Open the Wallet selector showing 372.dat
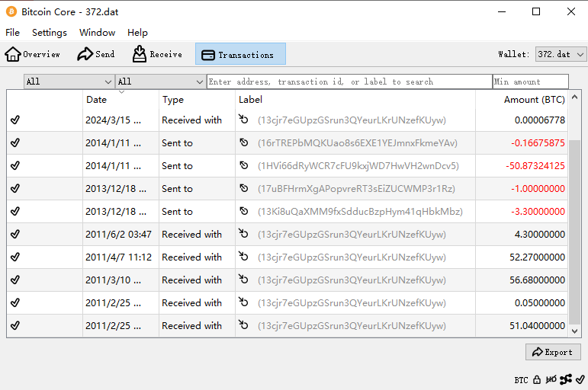The width and height of the screenshot is (588, 390). click(561, 54)
